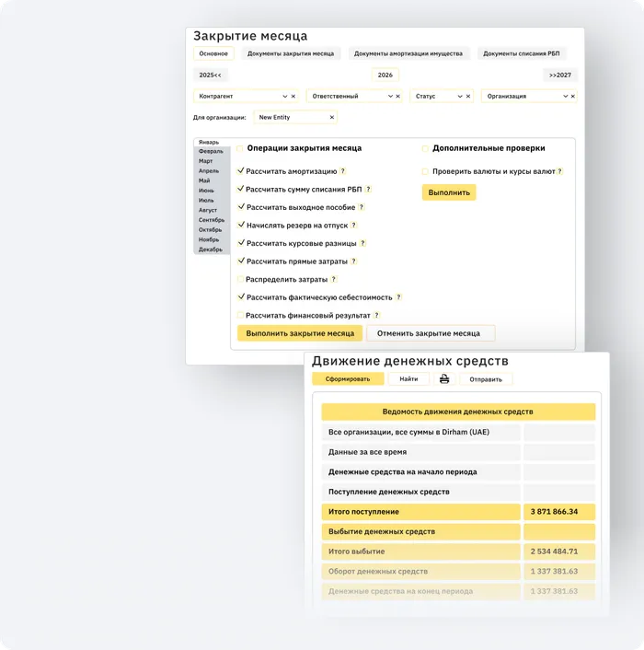Open help icon for Рассчитать финансовый результат
This screenshot has width=644, height=650.
tap(376, 316)
